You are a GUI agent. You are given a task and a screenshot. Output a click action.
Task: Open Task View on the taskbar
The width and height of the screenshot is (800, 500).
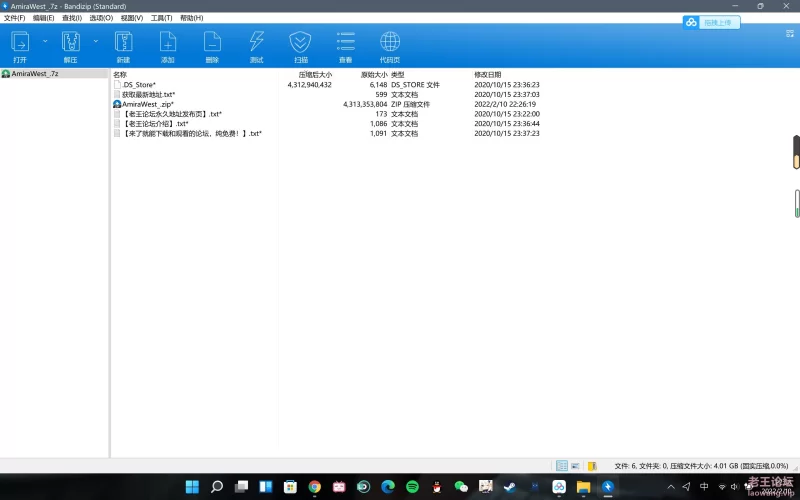pyautogui.click(x=241, y=487)
